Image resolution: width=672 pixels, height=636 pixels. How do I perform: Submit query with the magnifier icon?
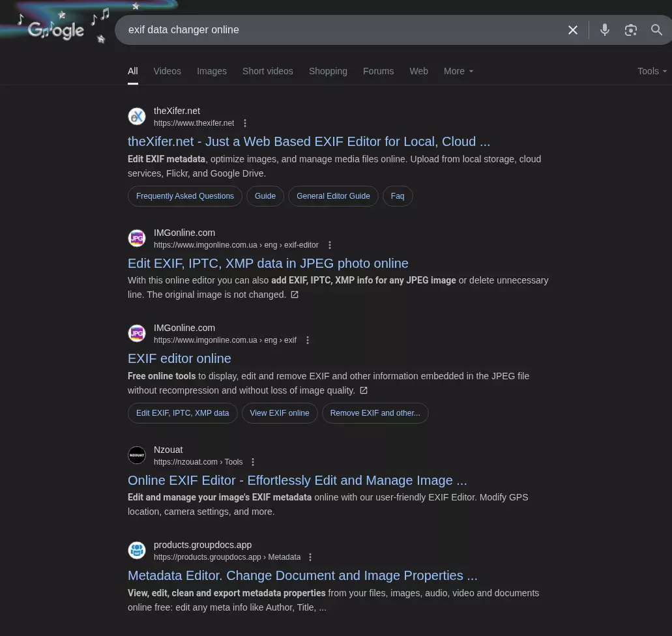656,30
